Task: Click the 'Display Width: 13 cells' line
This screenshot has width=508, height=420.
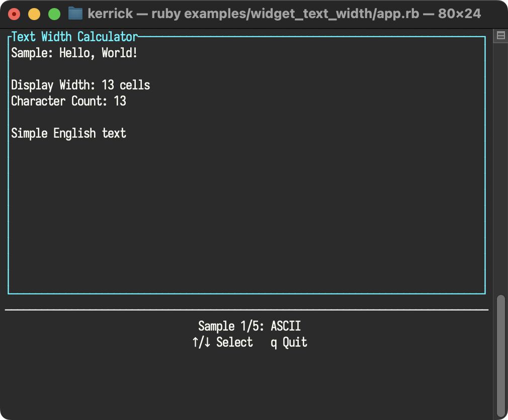Action: click(x=80, y=85)
